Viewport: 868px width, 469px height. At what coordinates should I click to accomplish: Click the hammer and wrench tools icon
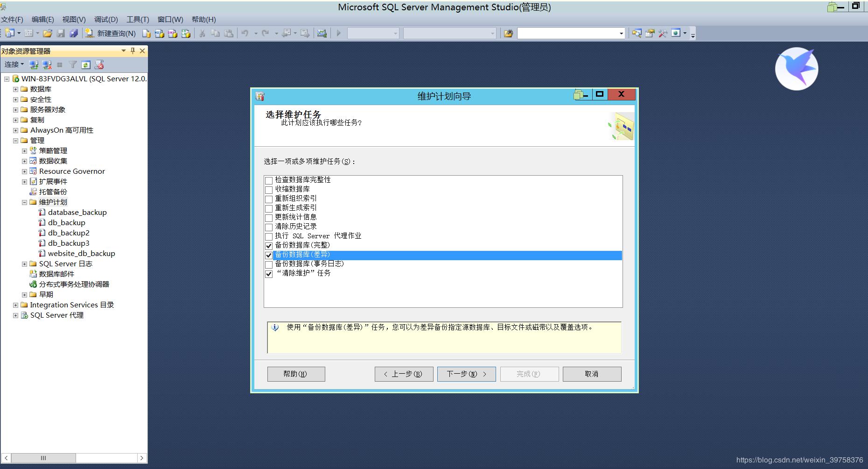click(x=663, y=33)
